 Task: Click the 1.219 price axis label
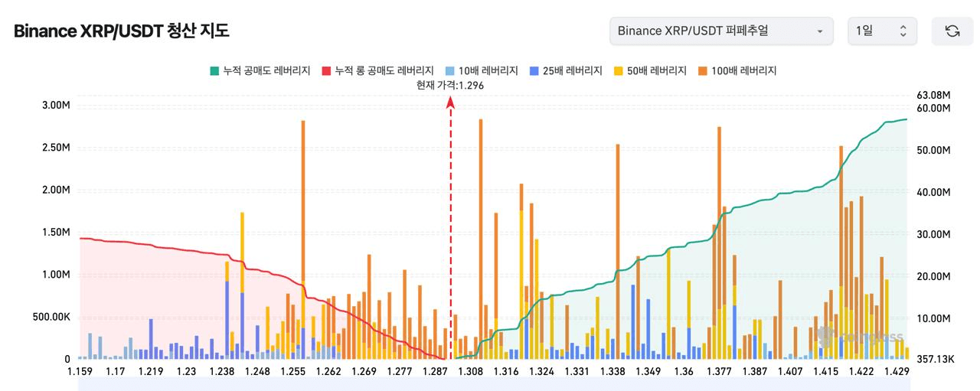pos(151,371)
